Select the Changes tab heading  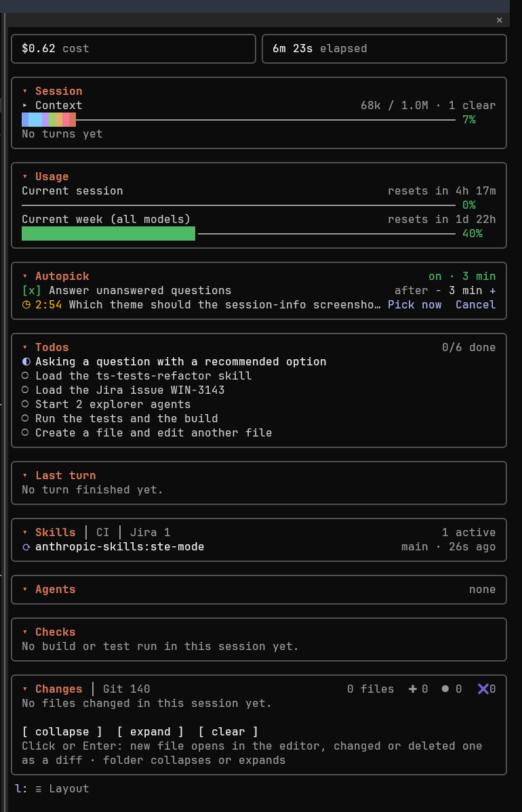(58, 689)
